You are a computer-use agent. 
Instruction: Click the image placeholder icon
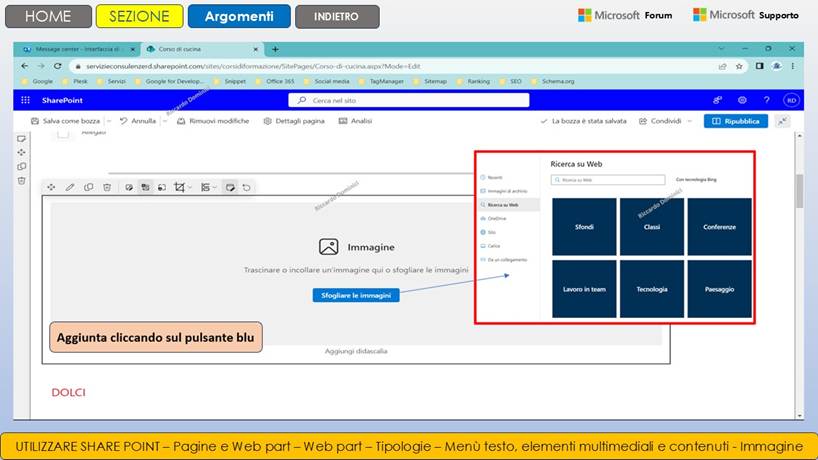pos(329,247)
